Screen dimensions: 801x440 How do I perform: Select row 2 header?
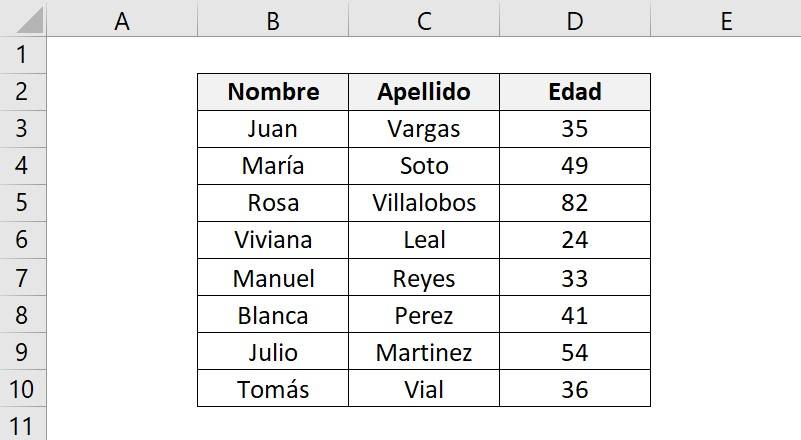point(23,92)
